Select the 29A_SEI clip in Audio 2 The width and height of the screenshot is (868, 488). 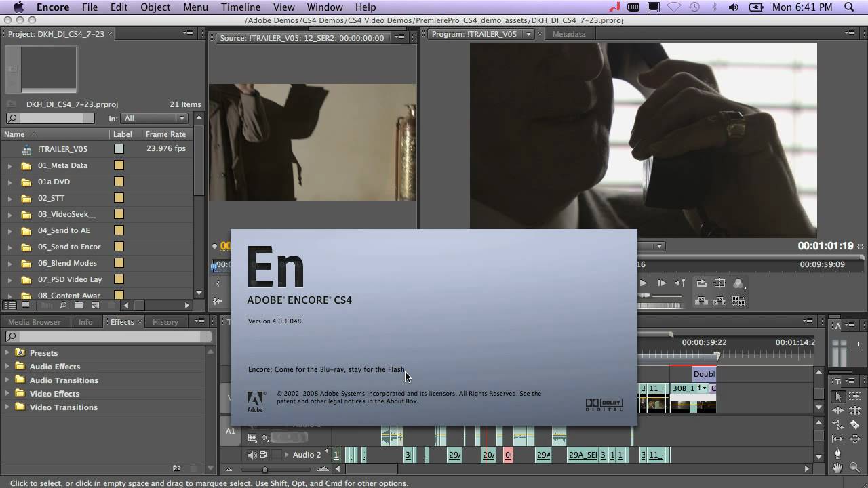coord(583,455)
